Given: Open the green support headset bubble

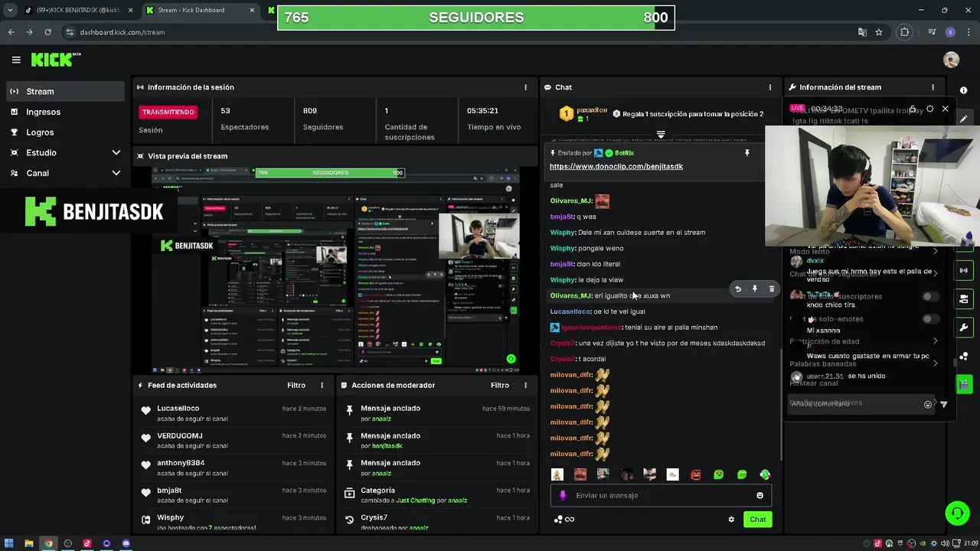Looking at the screenshot, I should 957,513.
